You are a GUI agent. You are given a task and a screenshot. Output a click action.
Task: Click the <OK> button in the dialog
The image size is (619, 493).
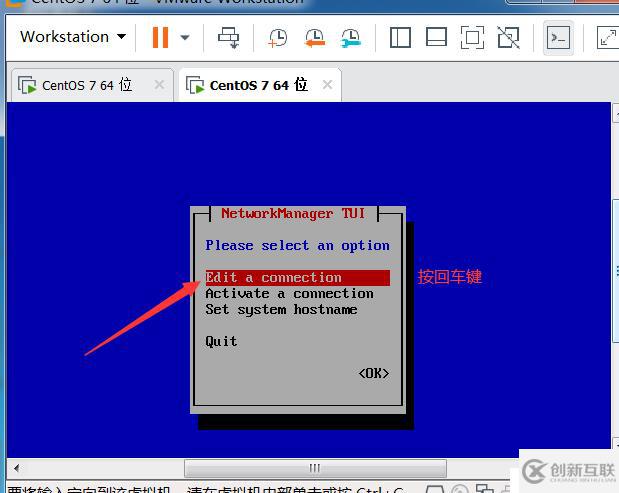(x=373, y=373)
